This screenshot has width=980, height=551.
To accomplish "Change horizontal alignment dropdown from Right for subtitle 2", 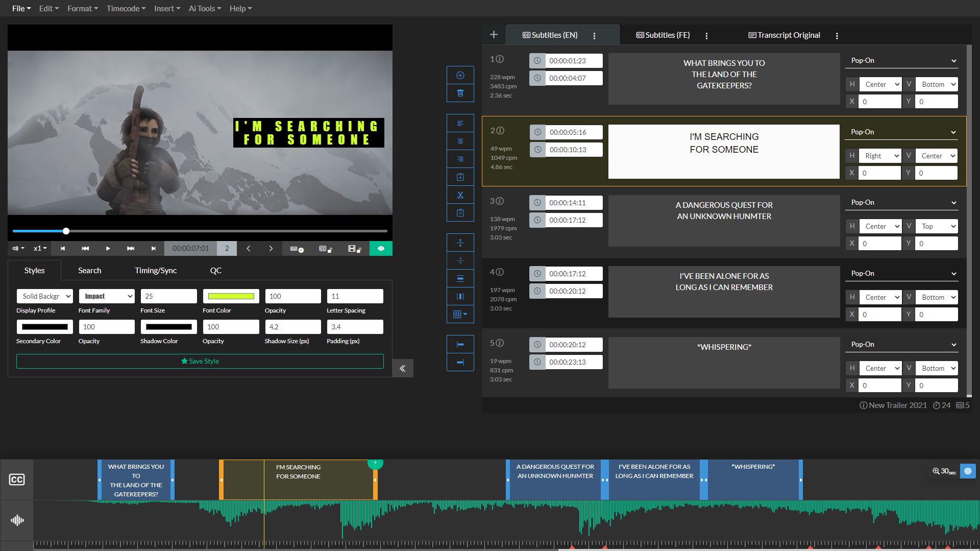I will 880,156.
